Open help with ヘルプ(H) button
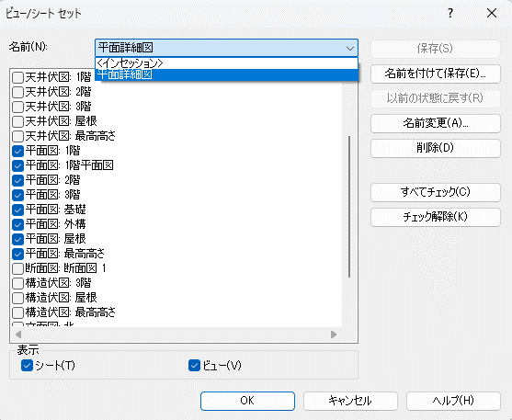Viewport: 512px width, 420px height. (453, 401)
